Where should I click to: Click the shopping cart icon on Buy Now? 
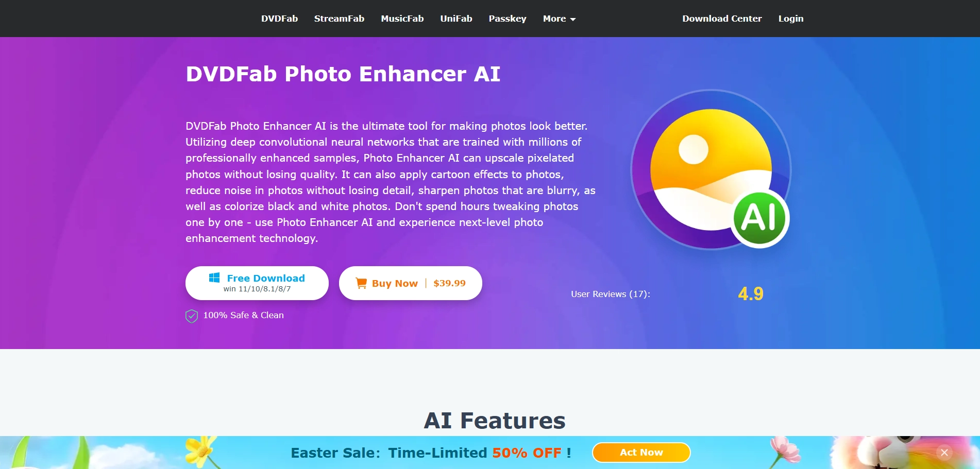(361, 283)
